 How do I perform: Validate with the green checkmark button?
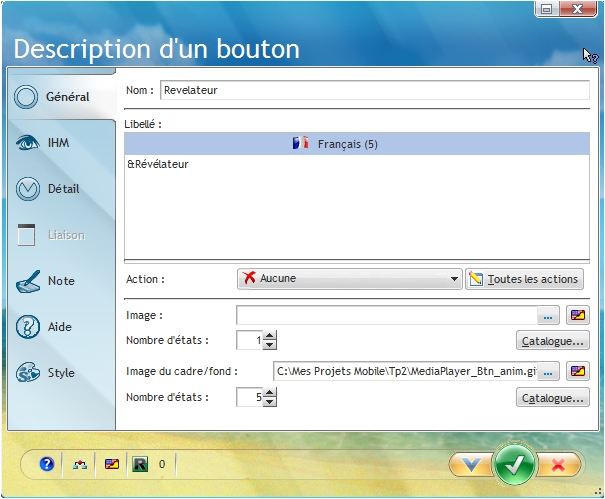(x=514, y=464)
